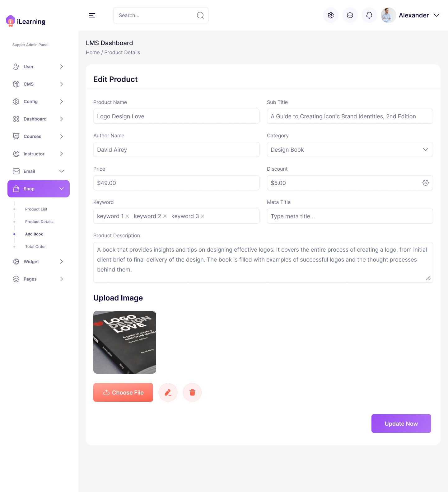Click the Update Now button
This screenshot has width=448, height=492.
401,423
